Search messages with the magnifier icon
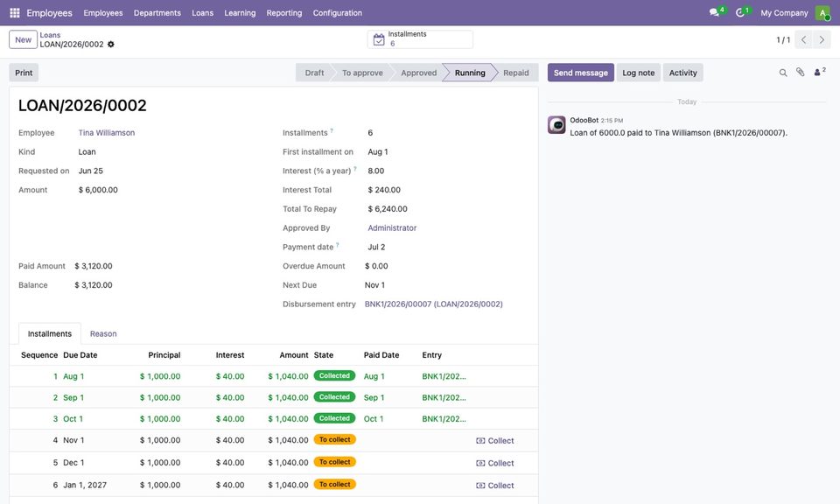Viewport: 840px width, 504px height. click(782, 73)
